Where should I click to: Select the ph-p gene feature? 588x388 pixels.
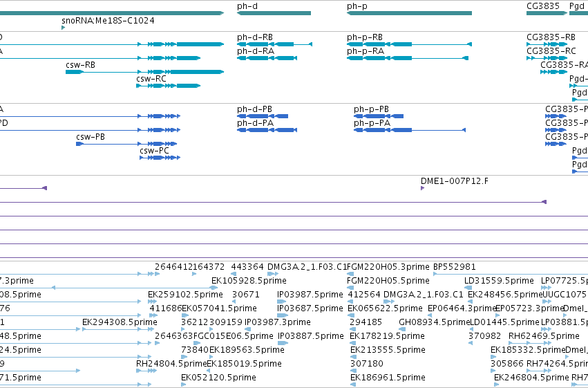(x=409, y=13)
